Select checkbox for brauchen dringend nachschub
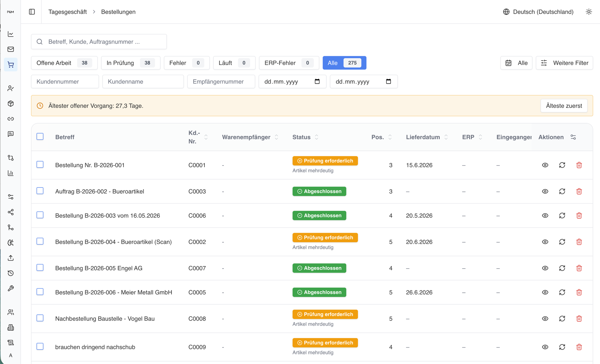 pyautogui.click(x=40, y=346)
